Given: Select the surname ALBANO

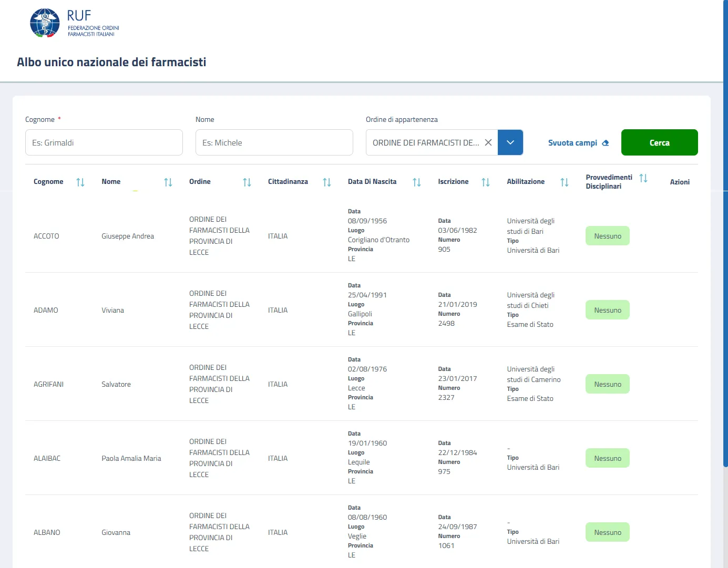Looking at the screenshot, I should pyautogui.click(x=47, y=532).
